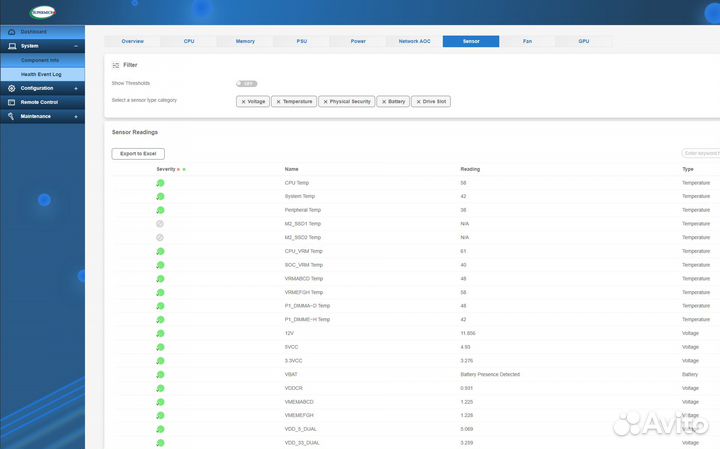Click the Supermicro logo
This screenshot has width=720, height=449.
[x=43, y=12]
